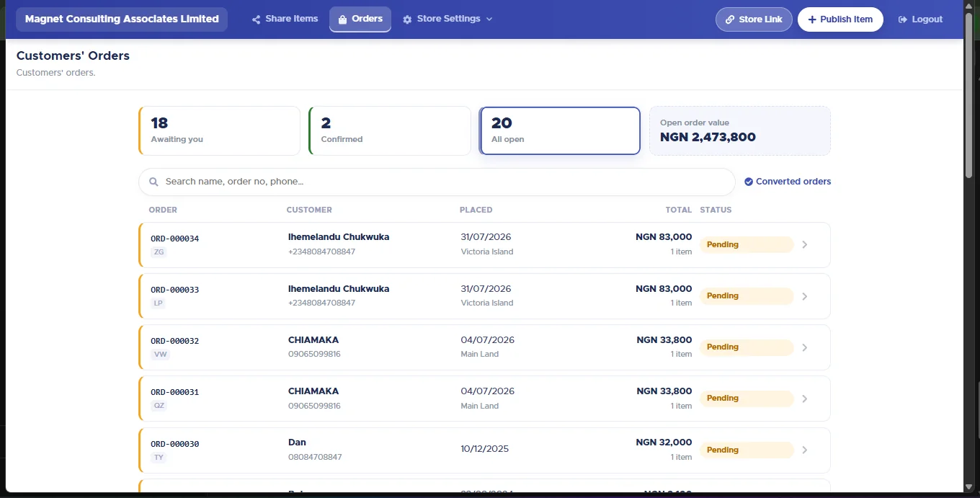Click the TY tag under ORD-000030

159,458
